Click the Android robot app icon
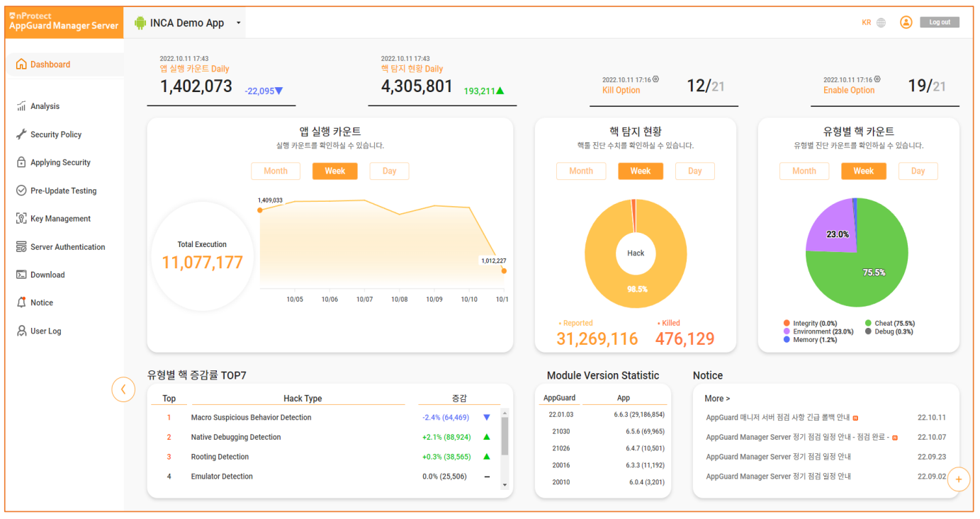 pyautogui.click(x=140, y=23)
